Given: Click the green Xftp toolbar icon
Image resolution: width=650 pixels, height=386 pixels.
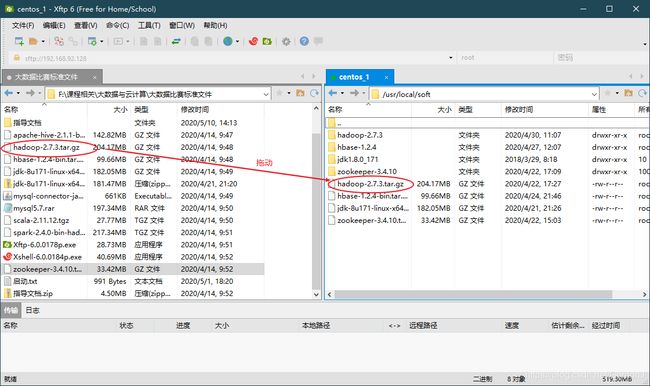Looking at the screenshot, I should (267, 41).
